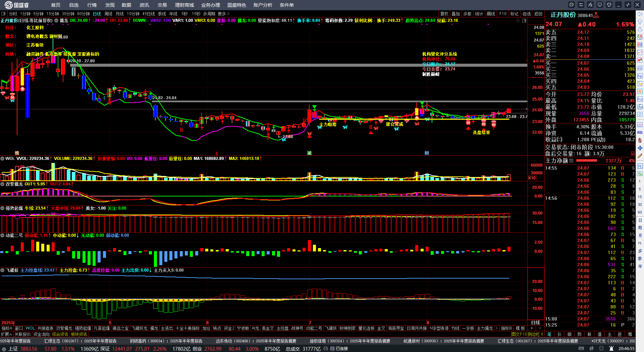
Task: Expand more indicator tabs arrow after 主力擒龙
Action: pyautogui.click(x=497, y=328)
